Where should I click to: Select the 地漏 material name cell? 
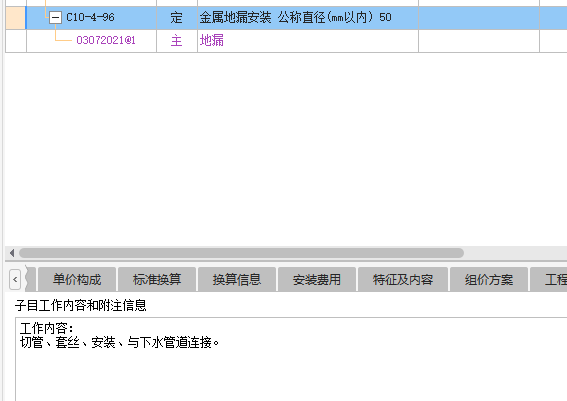pos(308,40)
